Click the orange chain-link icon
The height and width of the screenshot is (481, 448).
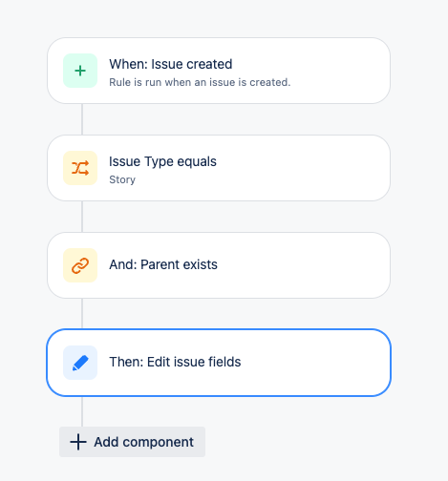pyautogui.click(x=80, y=265)
